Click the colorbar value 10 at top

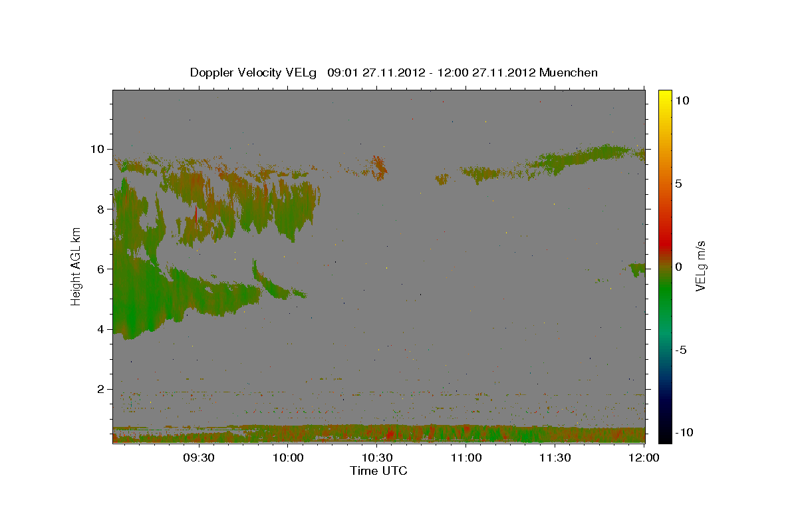[x=682, y=100]
